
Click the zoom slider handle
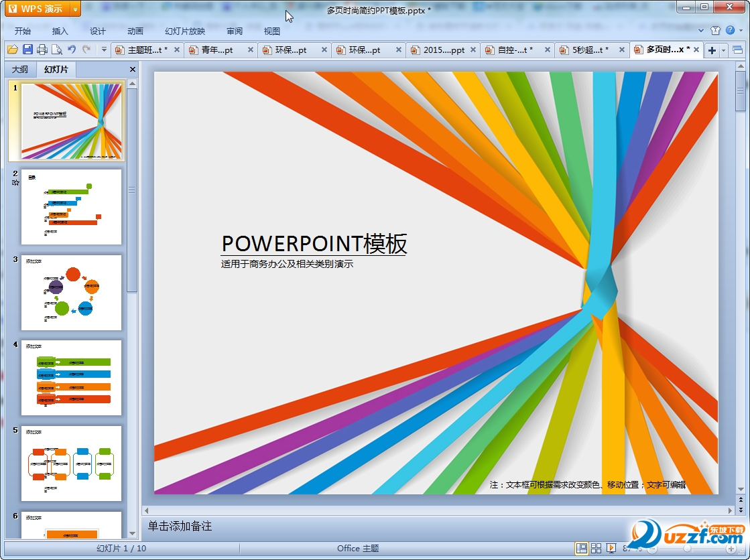point(687,549)
